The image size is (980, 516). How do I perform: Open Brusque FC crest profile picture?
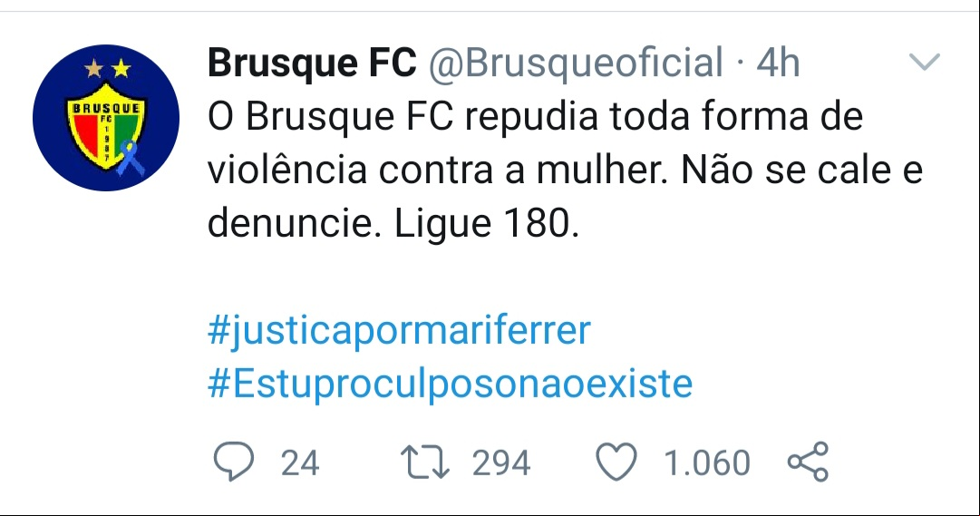click(x=106, y=118)
